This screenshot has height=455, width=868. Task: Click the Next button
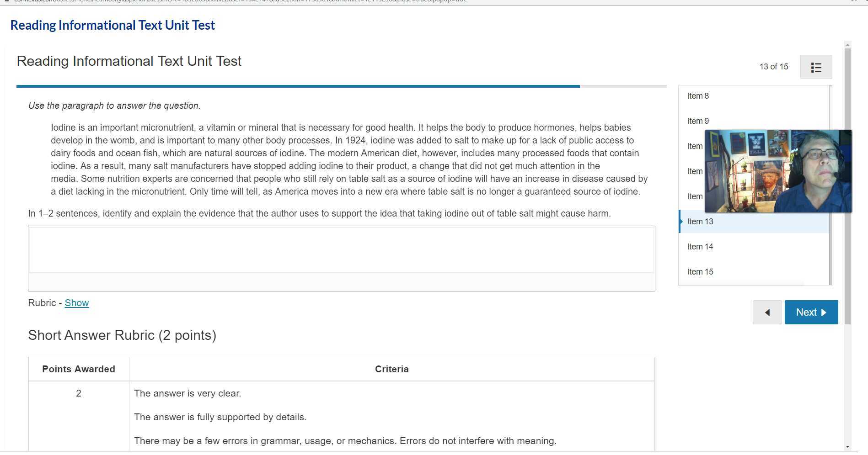point(811,312)
